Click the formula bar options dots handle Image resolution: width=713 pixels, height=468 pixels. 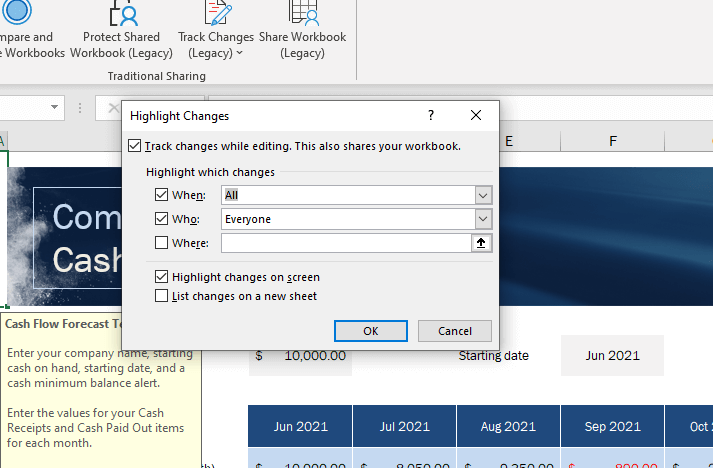(80, 108)
